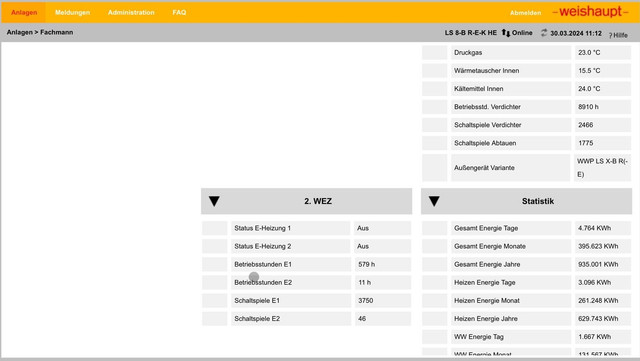
Task: Select the Betriebsstunden E2 label
Action: (x=263, y=282)
